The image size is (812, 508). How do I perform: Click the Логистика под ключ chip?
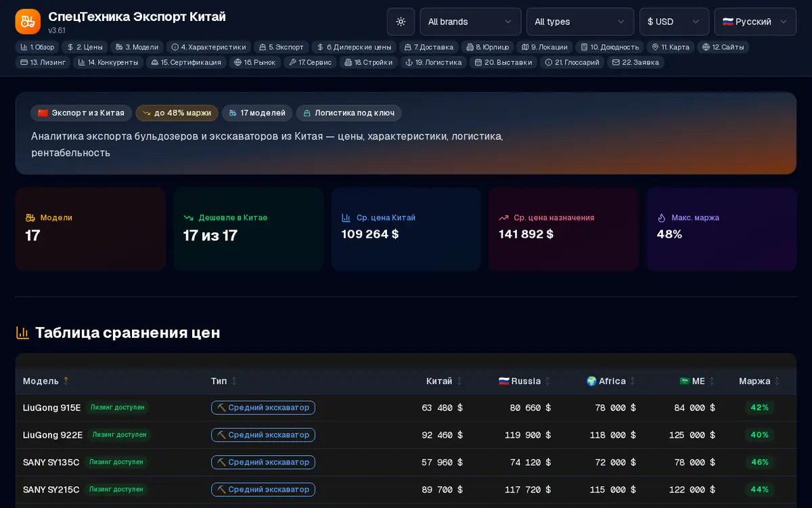(349, 113)
